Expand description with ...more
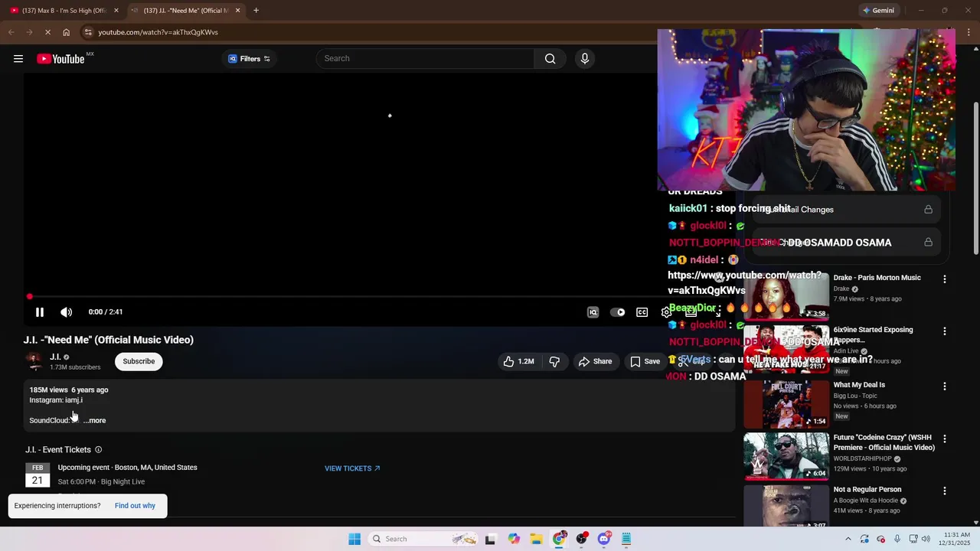 pyautogui.click(x=94, y=420)
